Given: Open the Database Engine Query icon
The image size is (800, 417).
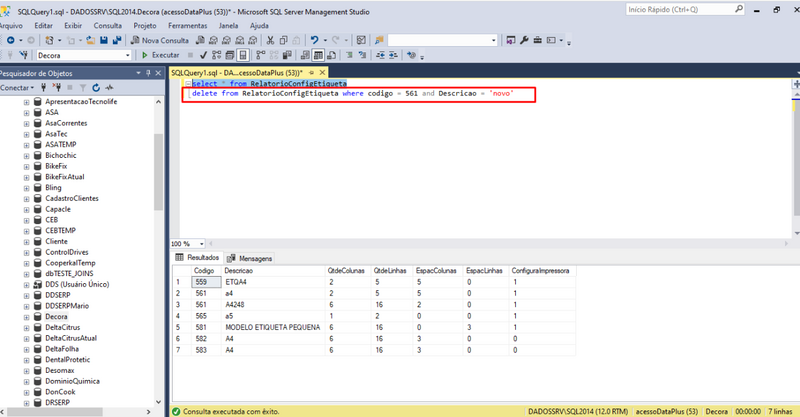Looking at the screenshot, I should [201, 40].
